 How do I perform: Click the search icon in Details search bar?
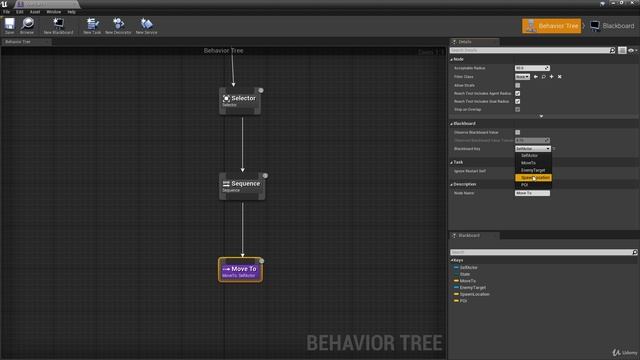612,50
